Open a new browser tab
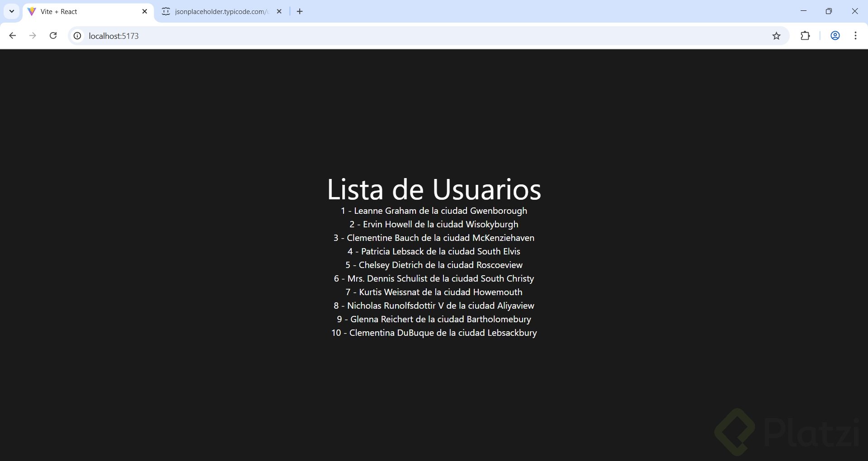The image size is (868, 461). click(x=300, y=12)
